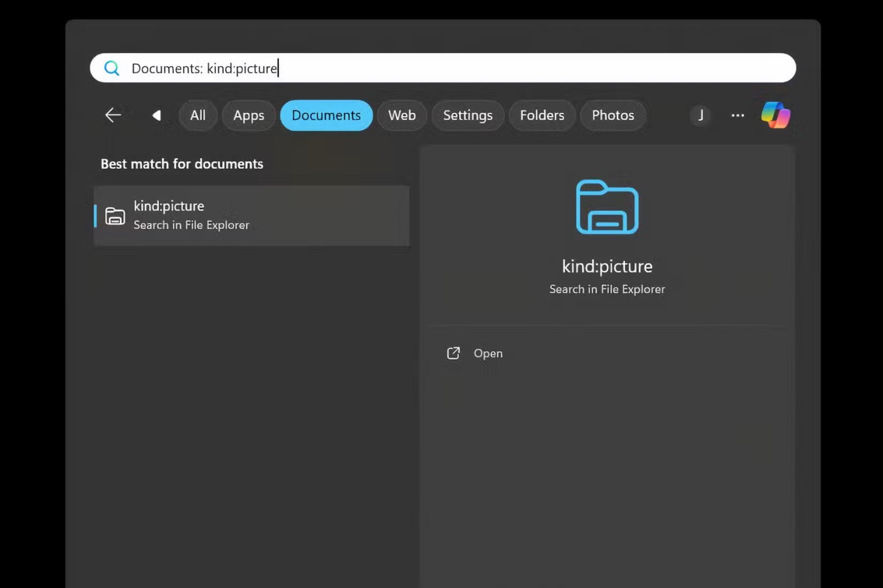Show only Folders results
Screen dimensions: 883x588
tap(542, 115)
